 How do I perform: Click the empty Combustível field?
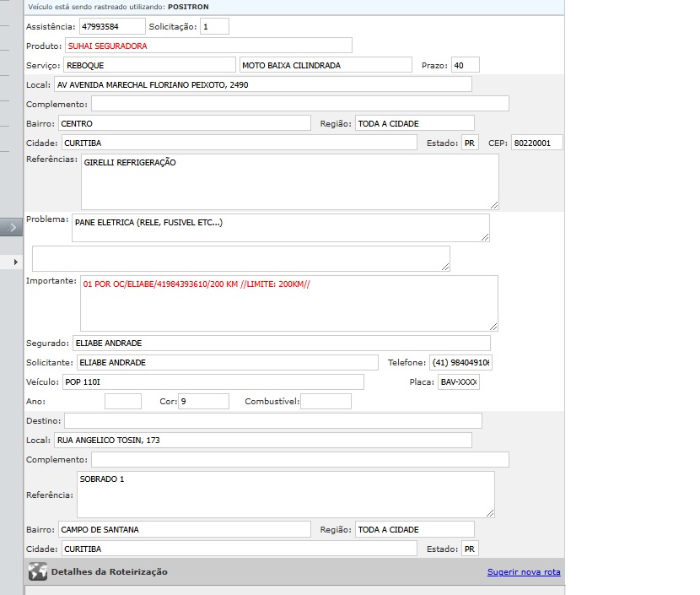tap(326, 402)
